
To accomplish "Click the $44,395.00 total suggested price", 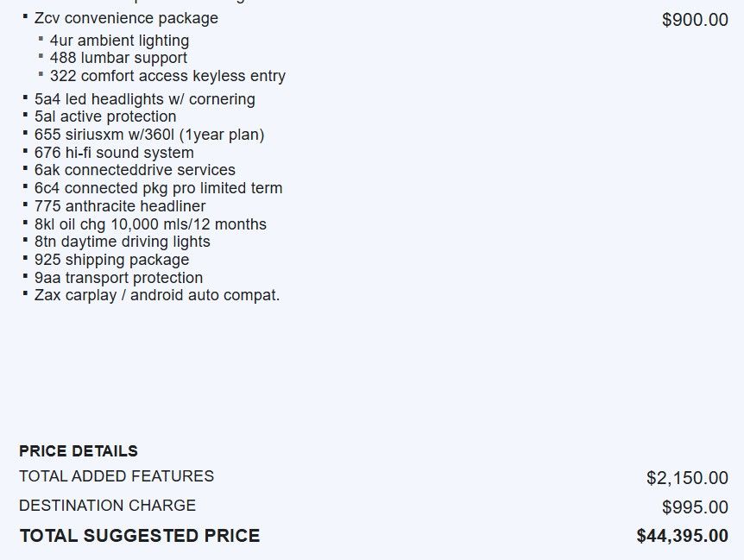I will 682,537.
